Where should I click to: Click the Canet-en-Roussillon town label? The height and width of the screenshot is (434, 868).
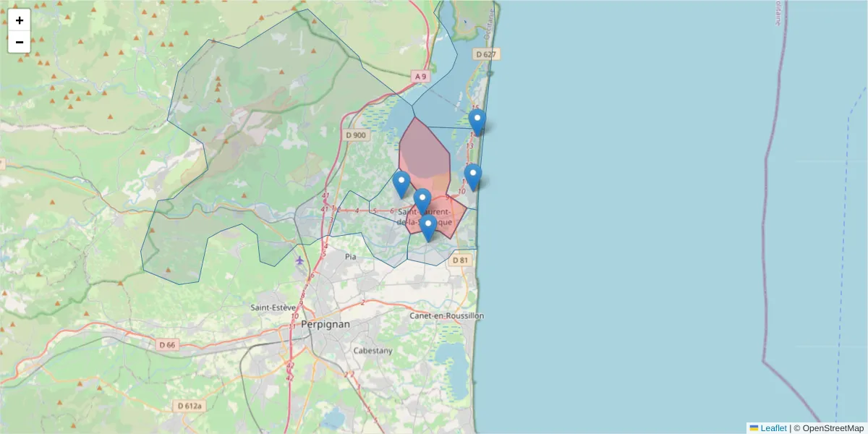tap(445, 315)
